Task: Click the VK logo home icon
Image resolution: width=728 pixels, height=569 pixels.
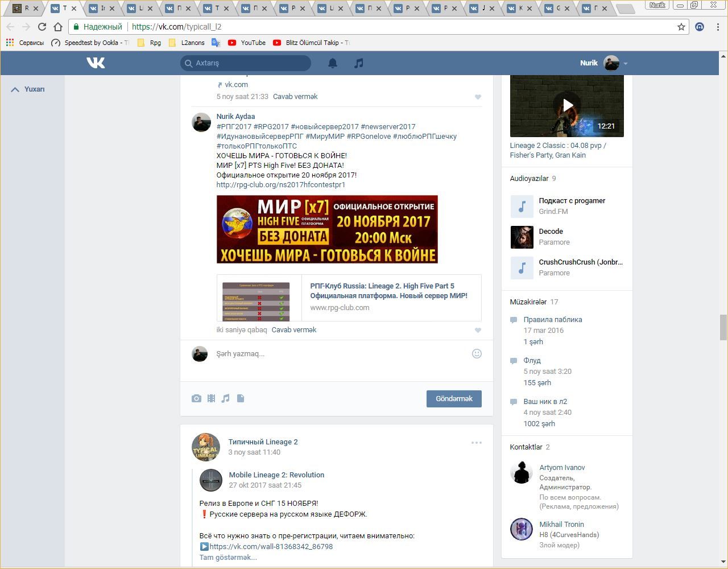Action: [x=96, y=63]
